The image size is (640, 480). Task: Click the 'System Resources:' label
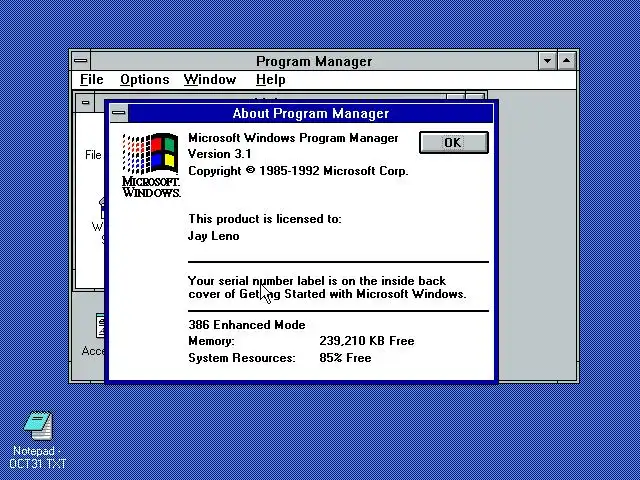pyautogui.click(x=242, y=358)
